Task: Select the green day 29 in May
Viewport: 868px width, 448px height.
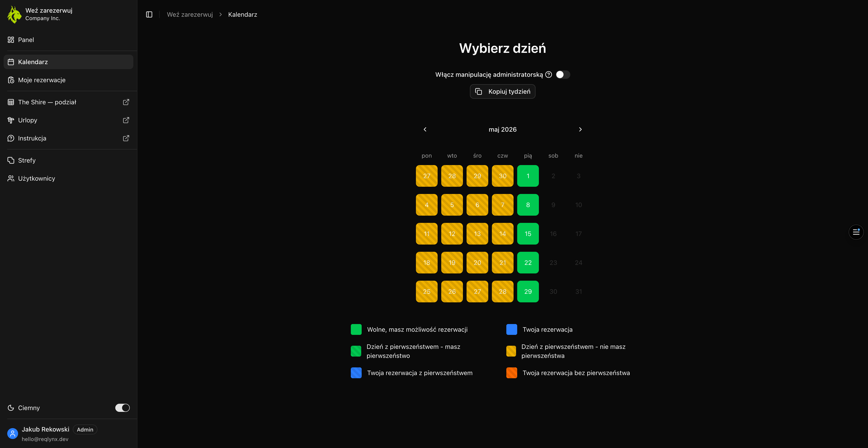Action: tap(528, 292)
